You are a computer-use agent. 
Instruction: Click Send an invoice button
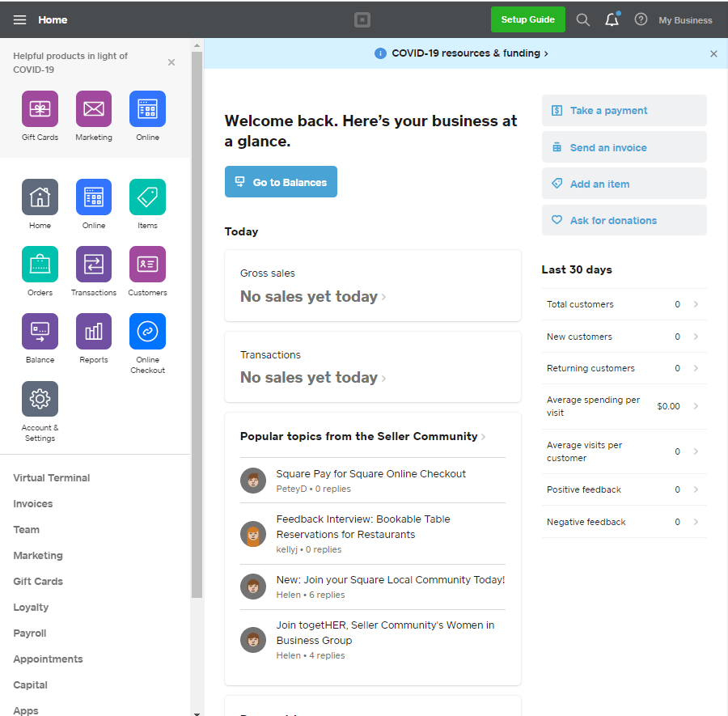624,147
